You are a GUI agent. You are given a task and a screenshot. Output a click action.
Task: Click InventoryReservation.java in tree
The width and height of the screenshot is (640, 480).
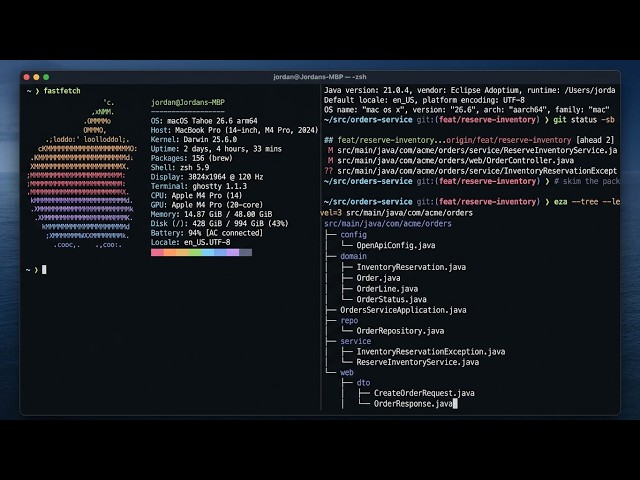(411, 267)
